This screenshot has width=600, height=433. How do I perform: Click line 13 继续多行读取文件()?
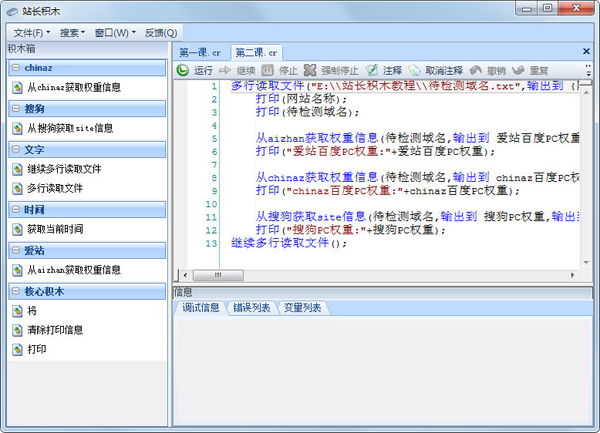(x=289, y=243)
